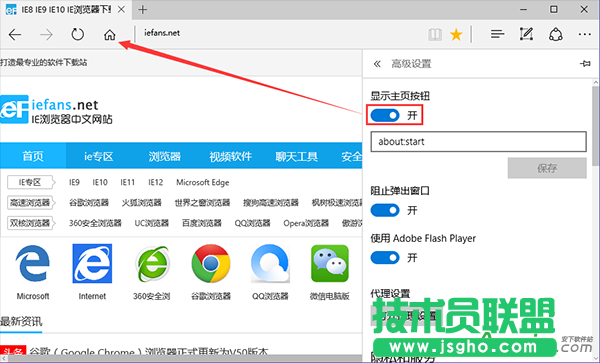Open the IE10 link
600x363 pixels.
(x=100, y=182)
